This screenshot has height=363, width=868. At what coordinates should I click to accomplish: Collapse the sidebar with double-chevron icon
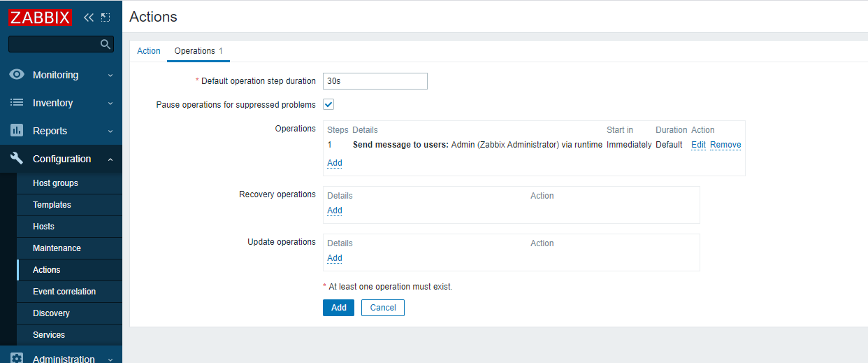coord(88,17)
